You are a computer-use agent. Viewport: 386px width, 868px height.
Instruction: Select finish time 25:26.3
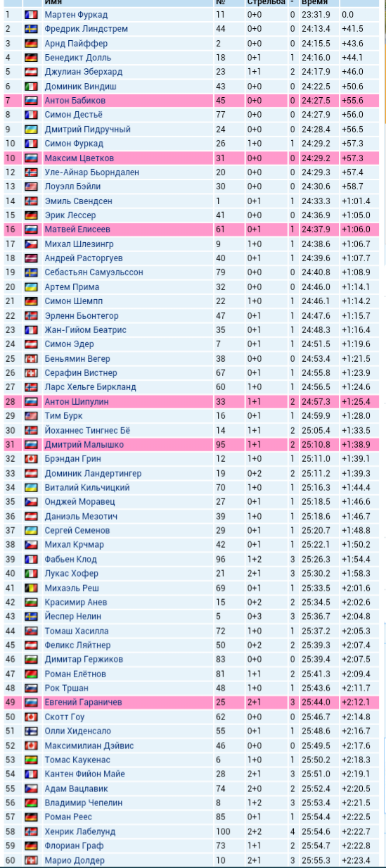(316, 558)
